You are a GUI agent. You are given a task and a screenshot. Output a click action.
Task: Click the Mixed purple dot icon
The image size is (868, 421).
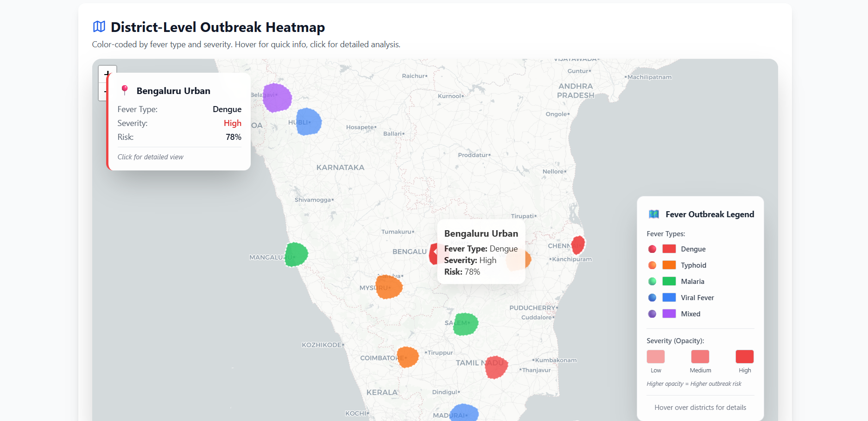point(652,314)
